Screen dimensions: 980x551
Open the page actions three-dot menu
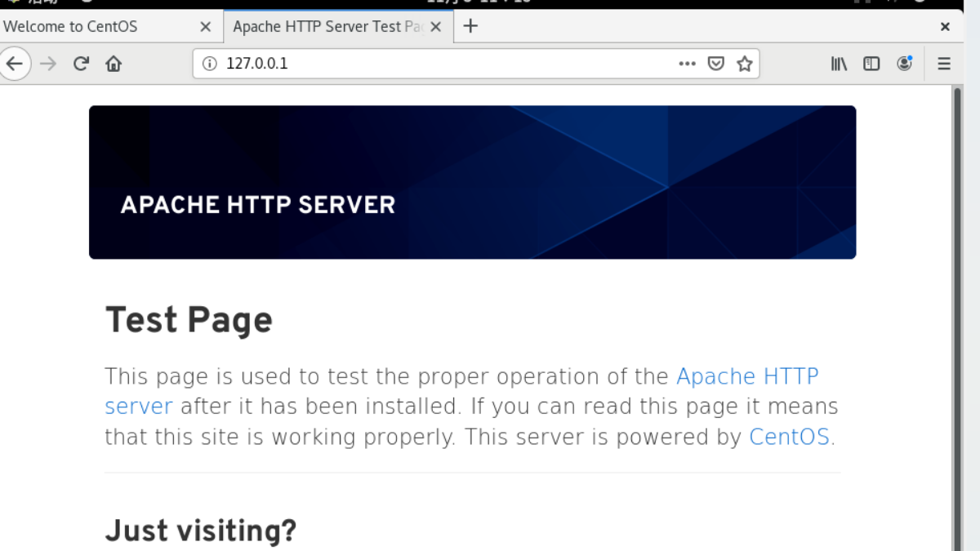point(687,64)
